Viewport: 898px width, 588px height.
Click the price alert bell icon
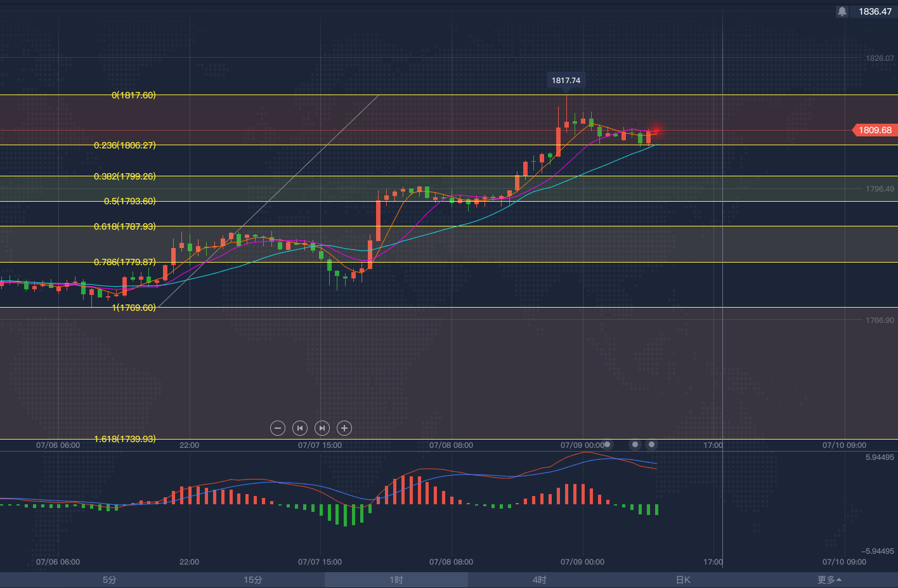point(842,11)
